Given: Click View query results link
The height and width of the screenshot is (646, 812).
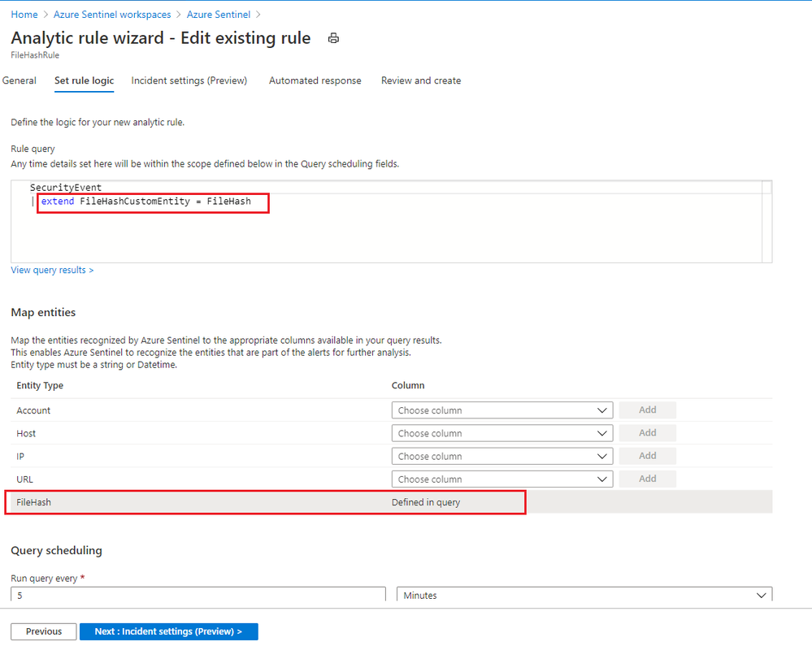Looking at the screenshot, I should (52, 271).
